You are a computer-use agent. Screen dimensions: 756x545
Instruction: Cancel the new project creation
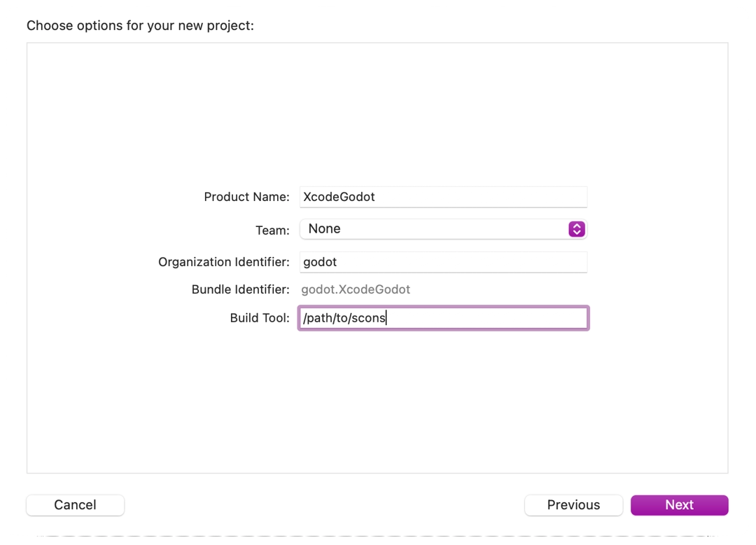point(75,504)
